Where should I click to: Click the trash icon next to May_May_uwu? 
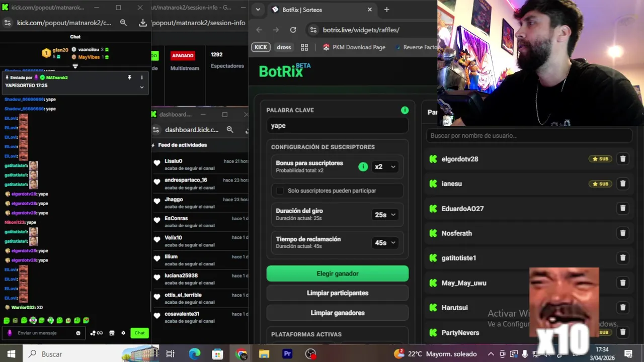pos(622,283)
